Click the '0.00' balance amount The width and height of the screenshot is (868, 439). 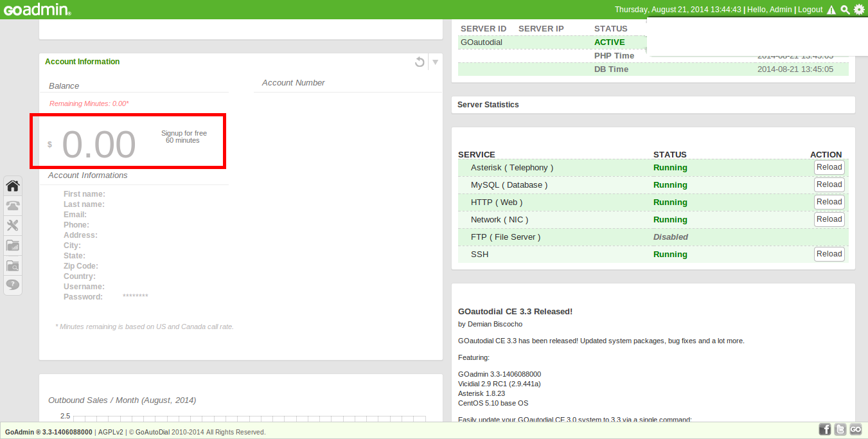99,144
